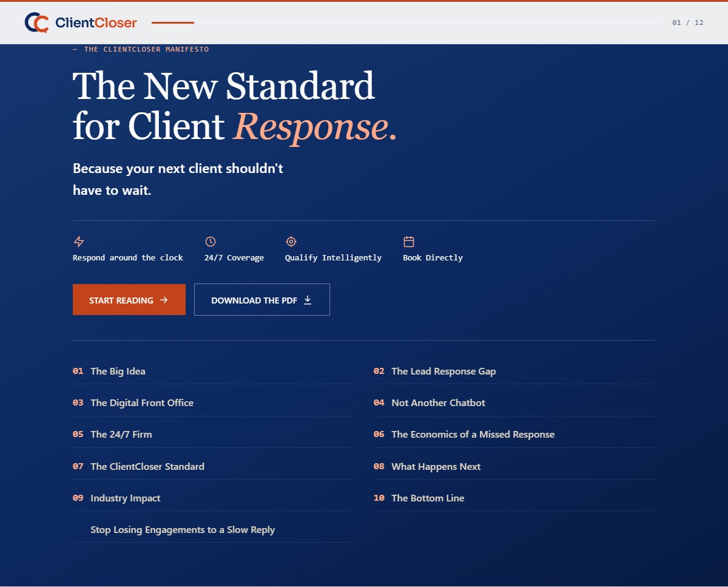Viewport: 728px width, 587px height.
Task: Open chapter 05 The 24/7 Firm
Action: pos(214,434)
